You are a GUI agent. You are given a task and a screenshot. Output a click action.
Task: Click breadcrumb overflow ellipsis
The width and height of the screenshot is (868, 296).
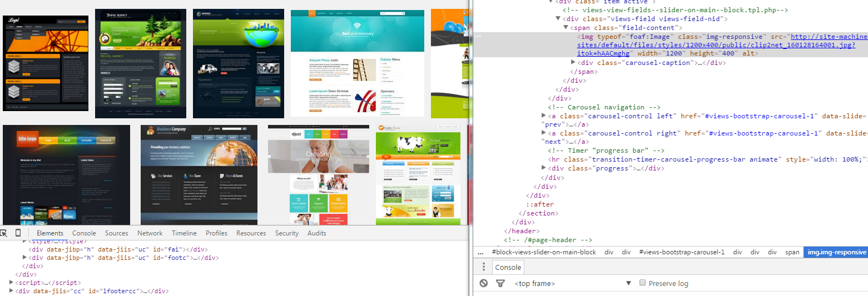tap(480, 252)
